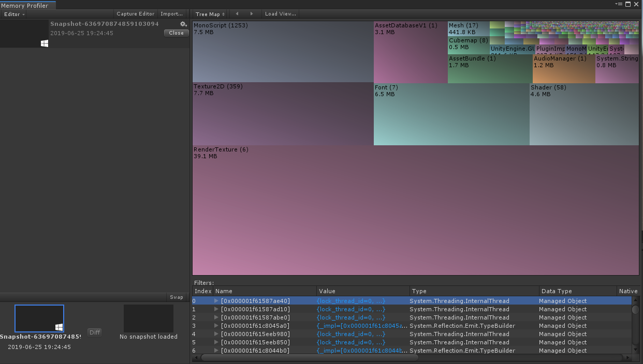The image size is (643, 364).
Task: Click the Swap button
Action: point(176,297)
